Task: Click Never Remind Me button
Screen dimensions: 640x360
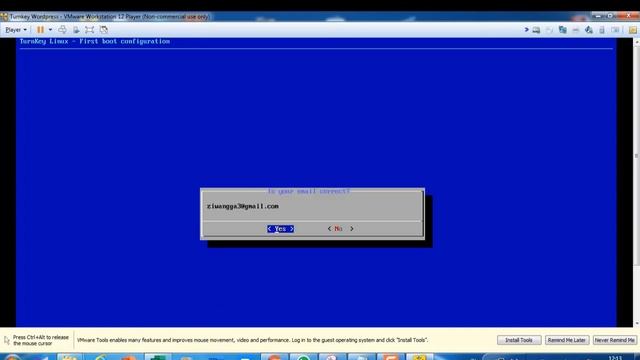Action: (614, 340)
